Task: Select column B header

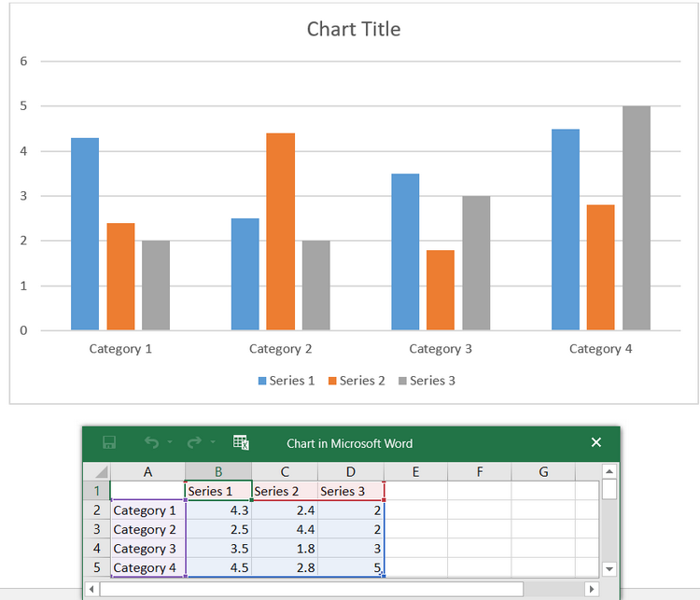Action: (x=218, y=472)
